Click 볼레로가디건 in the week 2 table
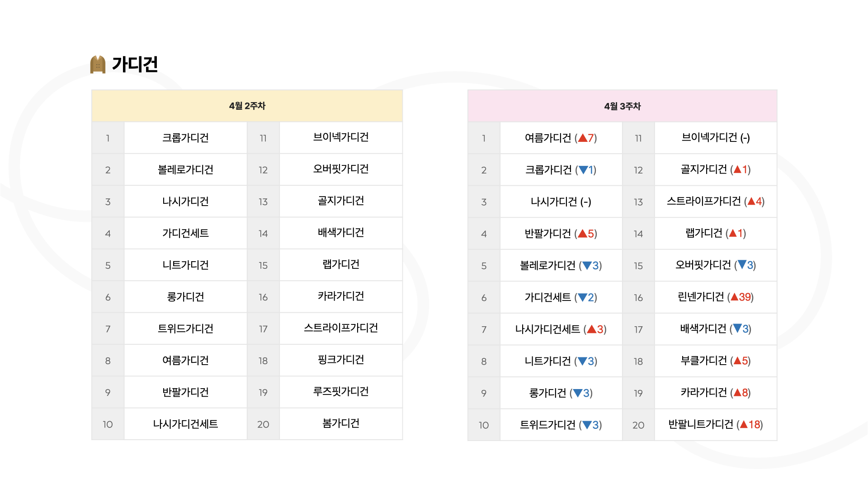868x488 pixels. click(x=185, y=169)
